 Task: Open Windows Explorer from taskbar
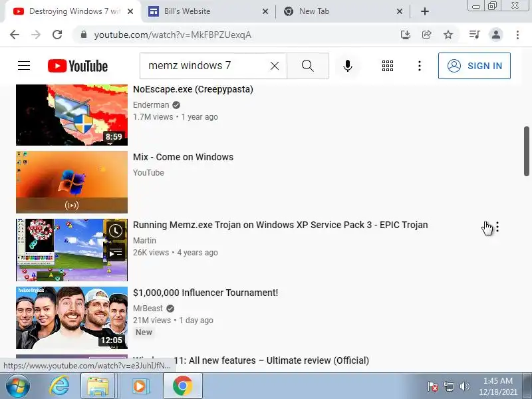click(98, 386)
